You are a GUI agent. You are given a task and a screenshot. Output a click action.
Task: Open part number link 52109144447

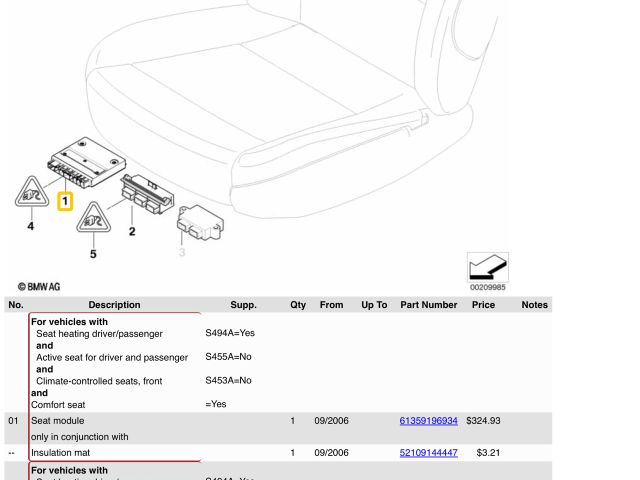428,453
